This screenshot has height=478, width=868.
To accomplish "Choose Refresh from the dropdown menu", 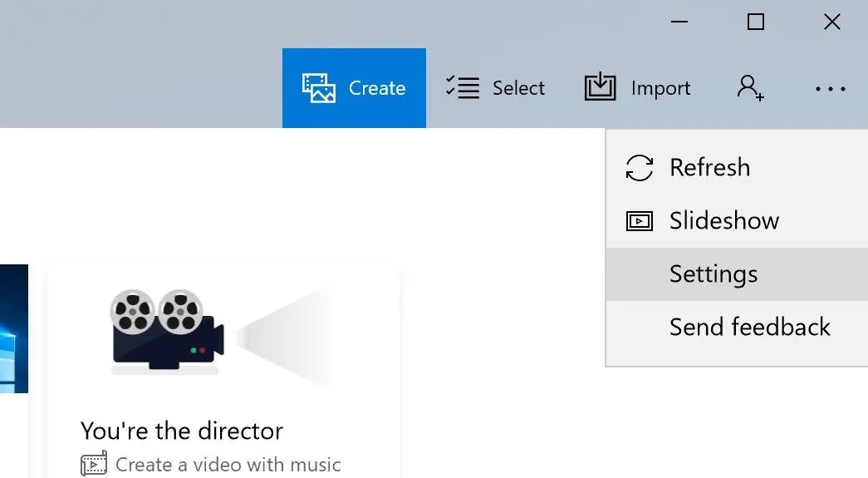I will coord(709,167).
